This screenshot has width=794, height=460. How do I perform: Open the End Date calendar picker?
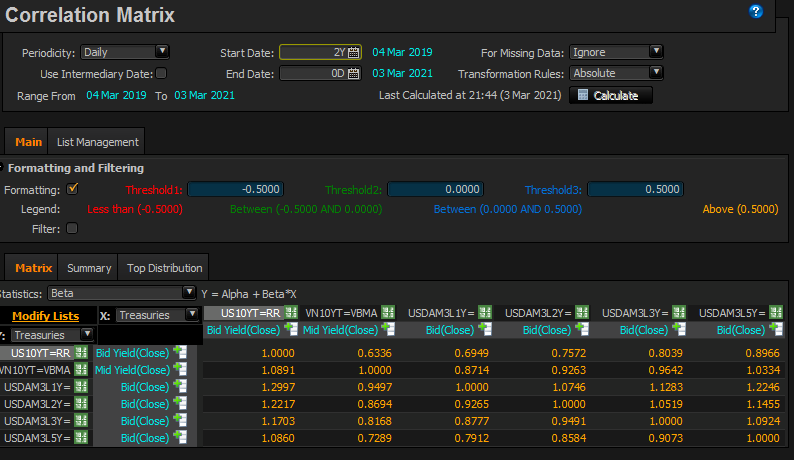[x=353, y=73]
